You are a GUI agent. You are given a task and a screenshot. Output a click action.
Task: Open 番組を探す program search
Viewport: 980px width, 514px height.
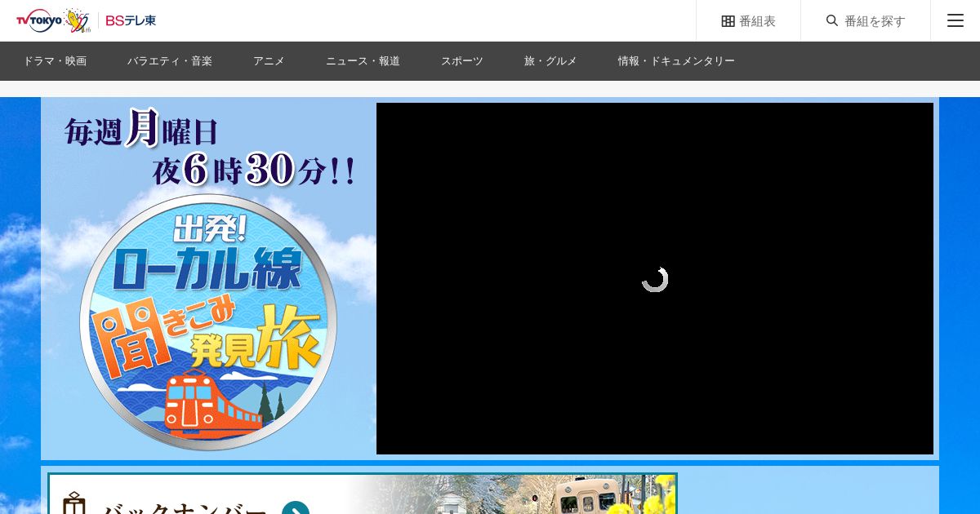point(866,20)
